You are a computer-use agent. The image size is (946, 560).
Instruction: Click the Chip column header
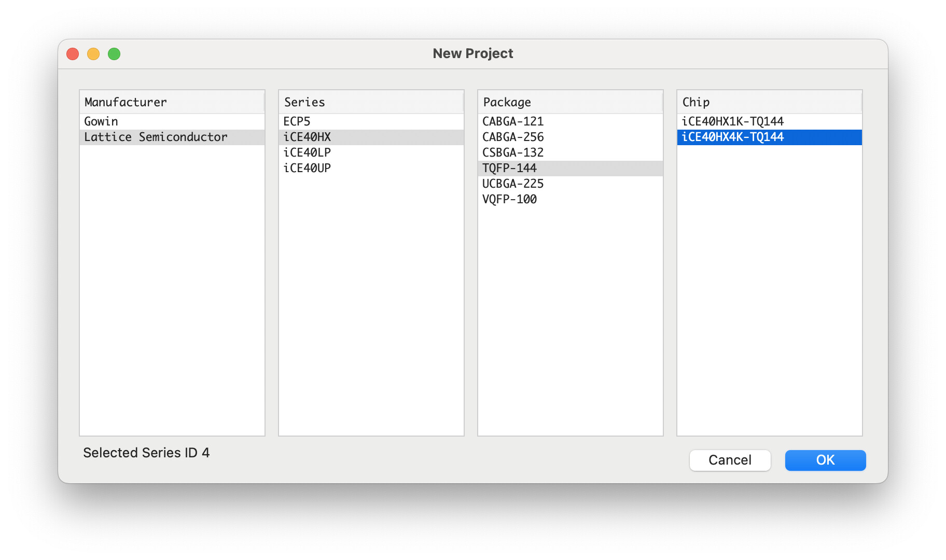(x=770, y=102)
